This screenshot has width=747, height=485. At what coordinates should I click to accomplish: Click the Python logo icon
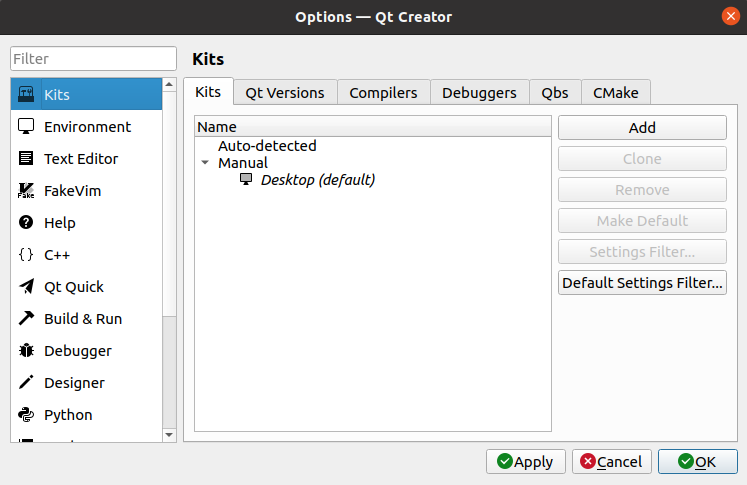point(26,414)
